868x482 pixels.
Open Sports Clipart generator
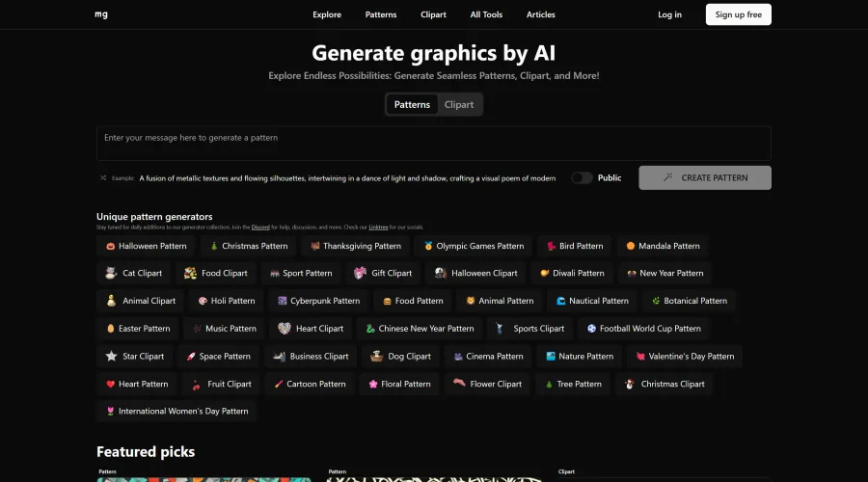tap(529, 328)
